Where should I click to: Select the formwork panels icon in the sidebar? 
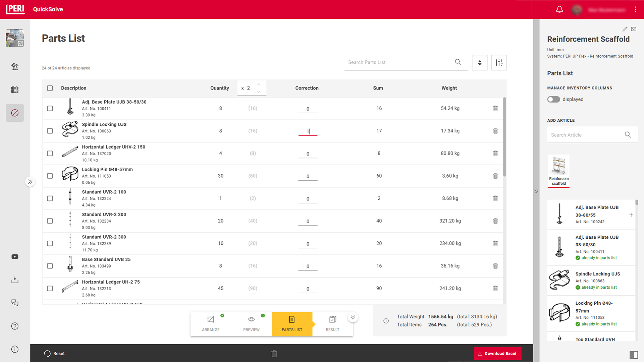[x=15, y=89]
